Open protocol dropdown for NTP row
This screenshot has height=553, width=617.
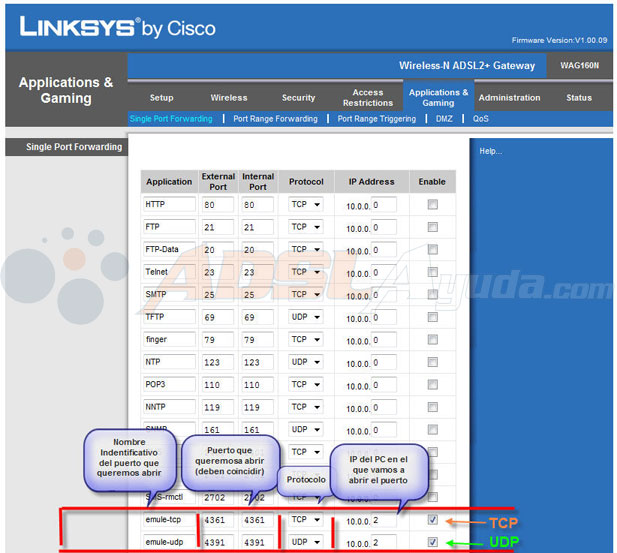305,362
